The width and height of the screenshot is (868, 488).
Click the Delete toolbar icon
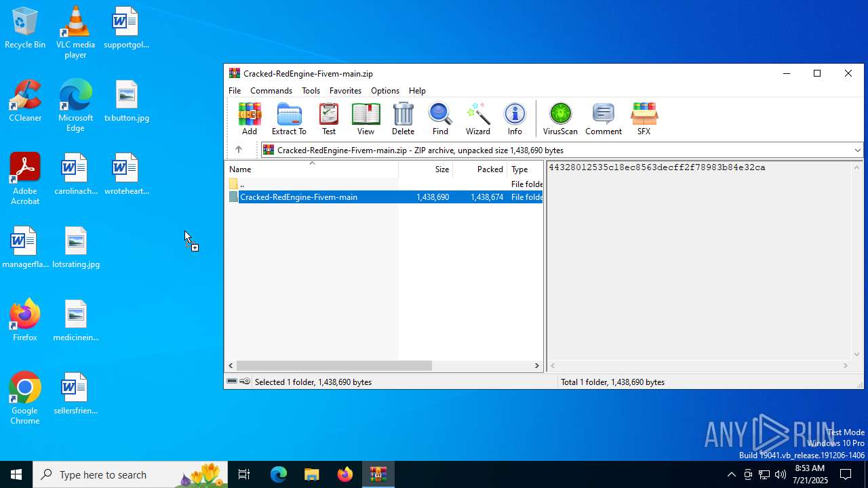[x=403, y=119]
